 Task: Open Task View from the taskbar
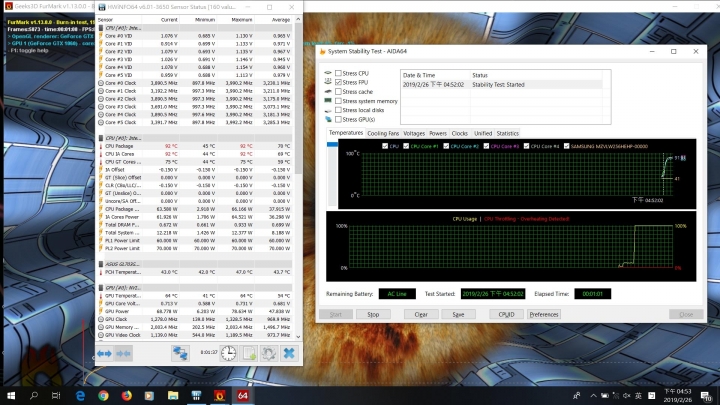click(56, 395)
